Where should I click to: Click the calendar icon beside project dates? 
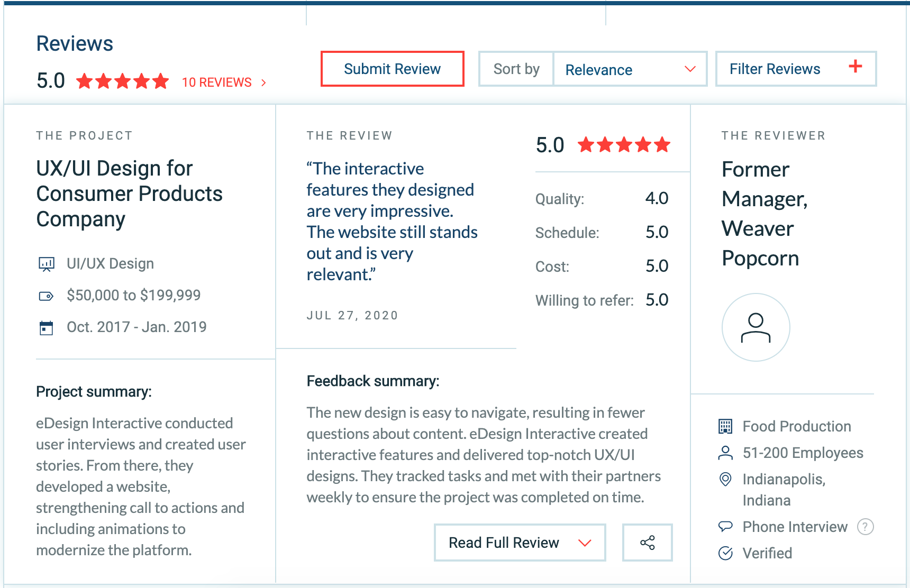click(x=47, y=328)
